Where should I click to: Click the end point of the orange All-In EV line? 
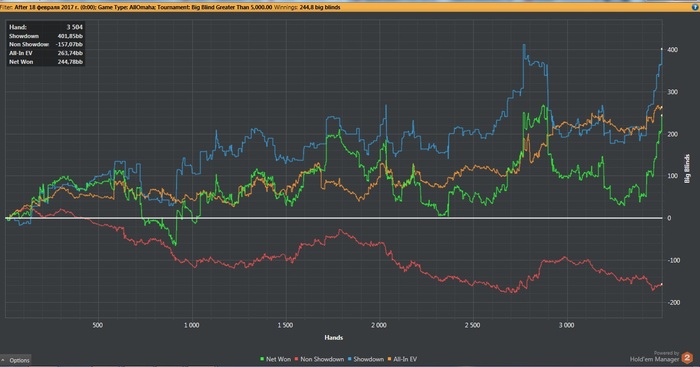point(662,107)
